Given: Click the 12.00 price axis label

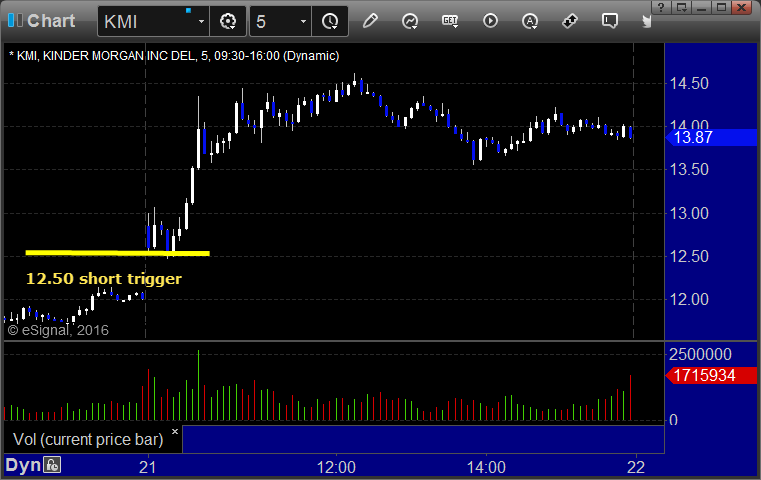Looking at the screenshot, I should click(x=689, y=299).
